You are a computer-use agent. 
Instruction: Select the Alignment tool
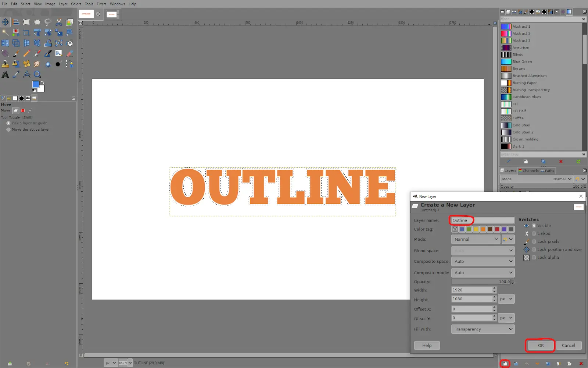[16, 22]
